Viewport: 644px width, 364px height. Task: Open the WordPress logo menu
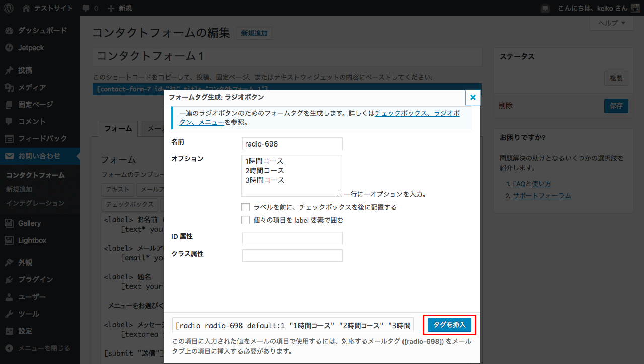[x=9, y=8]
